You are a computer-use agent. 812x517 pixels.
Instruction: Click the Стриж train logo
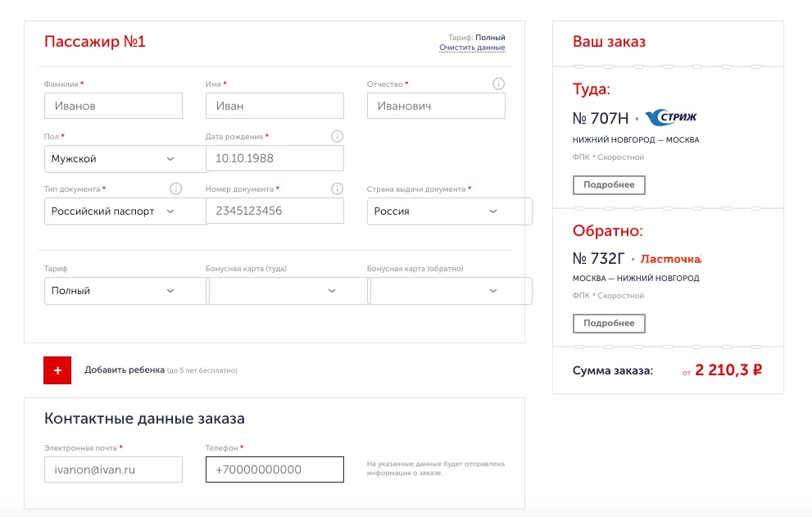click(671, 118)
